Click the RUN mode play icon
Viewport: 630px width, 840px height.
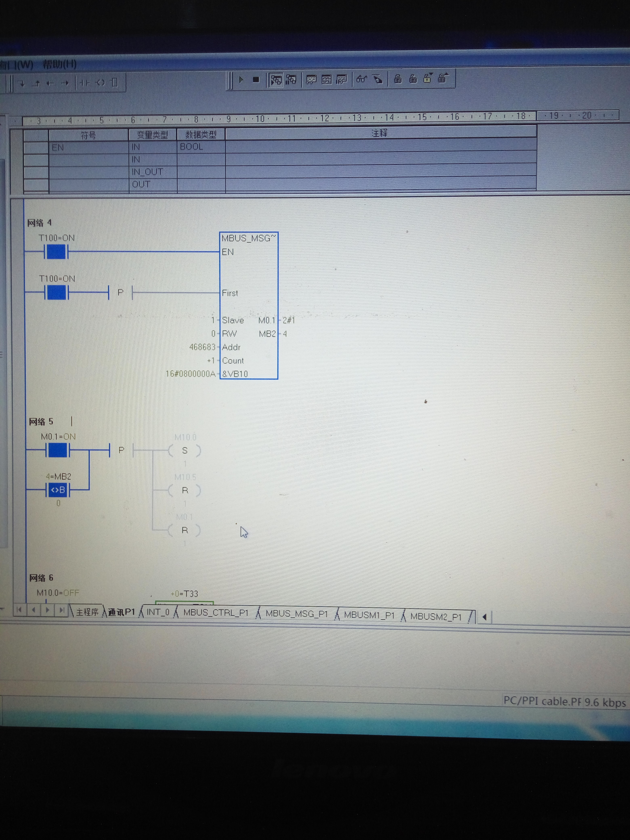241,80
